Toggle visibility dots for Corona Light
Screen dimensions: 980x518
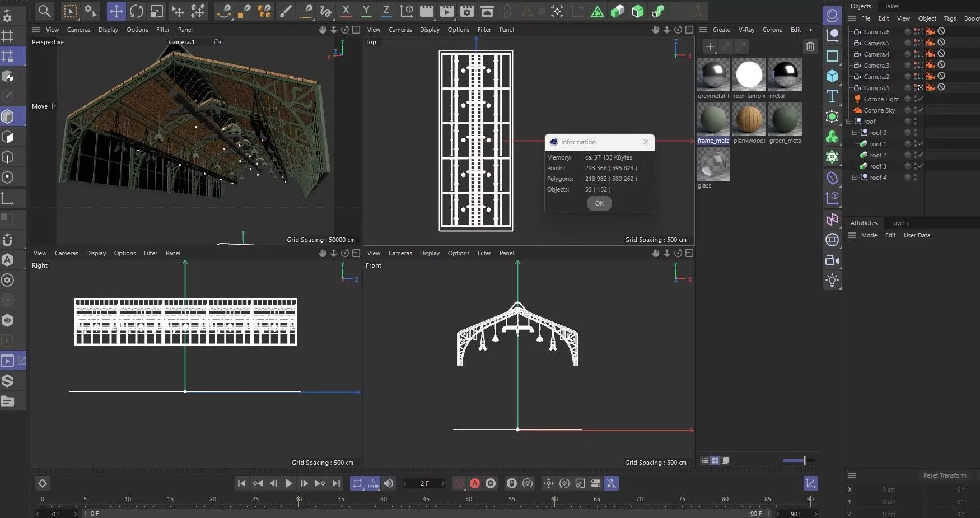click(916, 99)
